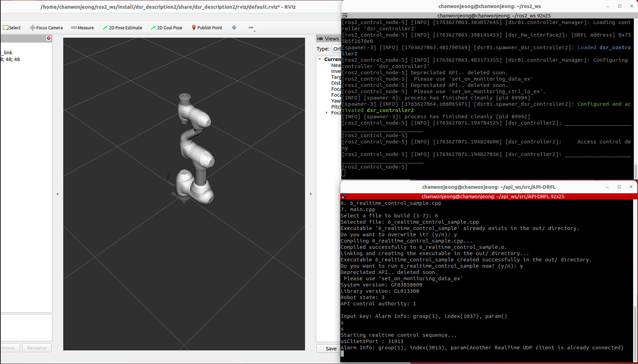Open the API-DRFL Terminator layout grid icon
Image resolution: width=638 pixels, height=364 pixels.
pyautogui.click(x=344, y=196)
